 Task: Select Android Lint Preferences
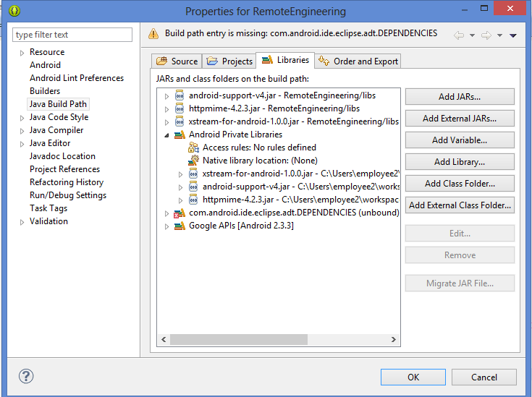click(x=77, y=78)
